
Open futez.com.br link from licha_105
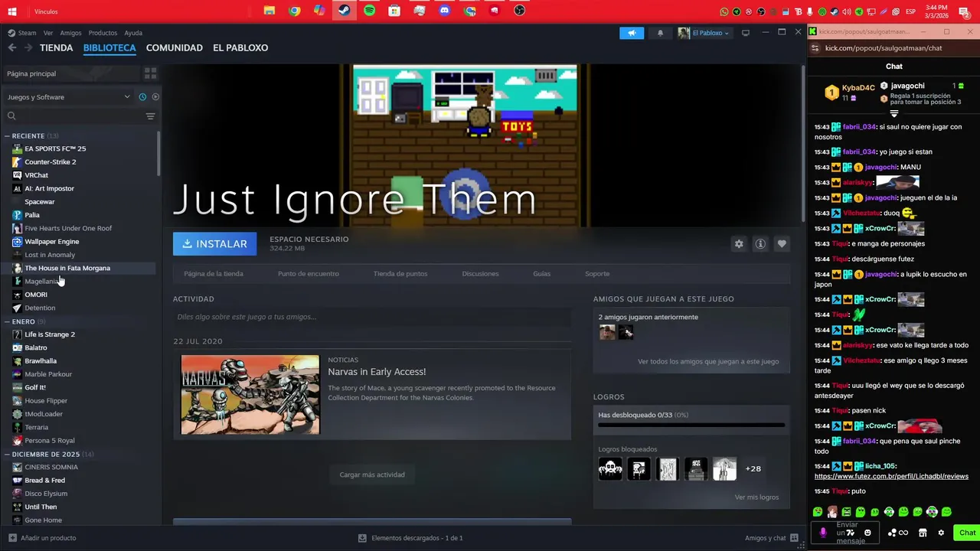tap(891, 476)
